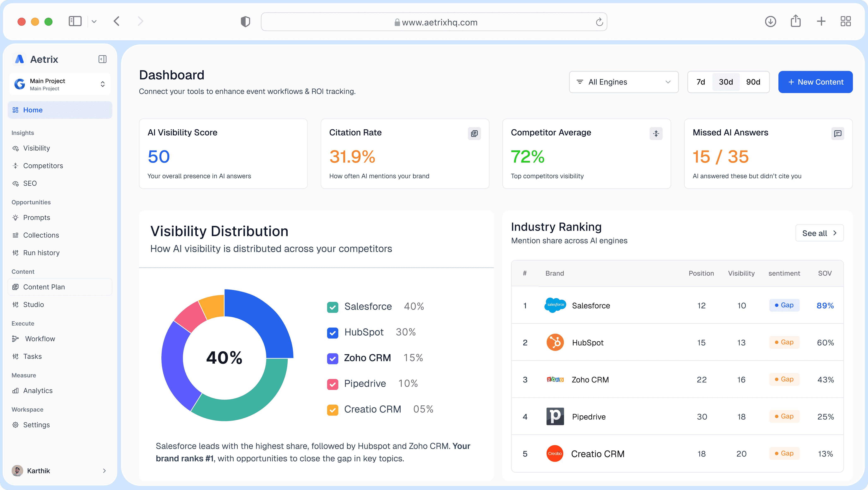This screenshot has width=868, height=490.
Task: Open the Prompts page
Action: [x=60, y=218]
